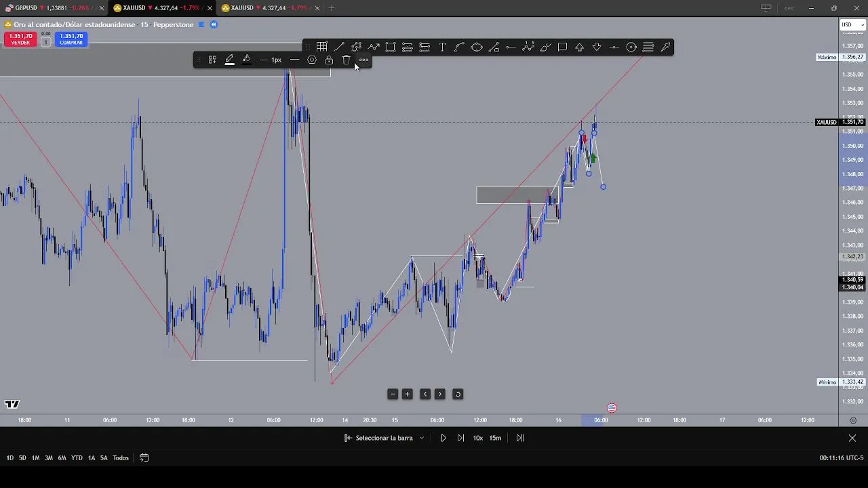Open drawing settings hexagon icon

[x=312, y=60]
